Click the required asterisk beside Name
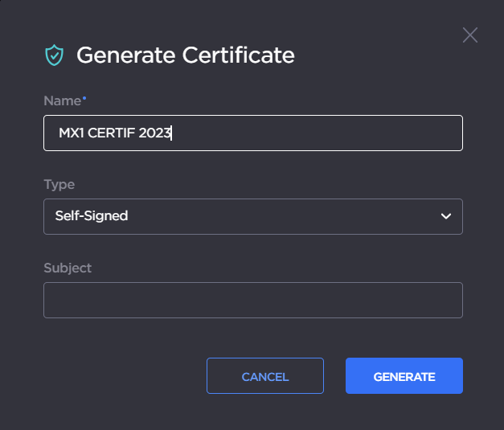Viewport: 504px width, 430px height. pyautogui.click(x=84, y=98)
